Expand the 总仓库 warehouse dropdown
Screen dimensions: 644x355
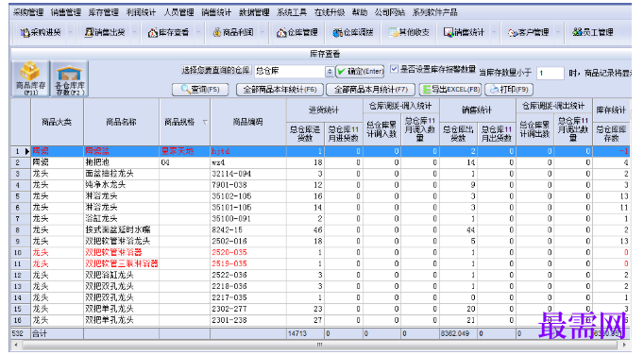coord(329,72)
